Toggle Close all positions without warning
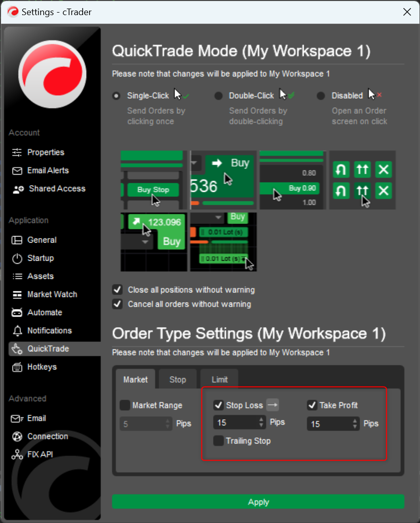Screen dimensions: 420x523 point(117,289)
